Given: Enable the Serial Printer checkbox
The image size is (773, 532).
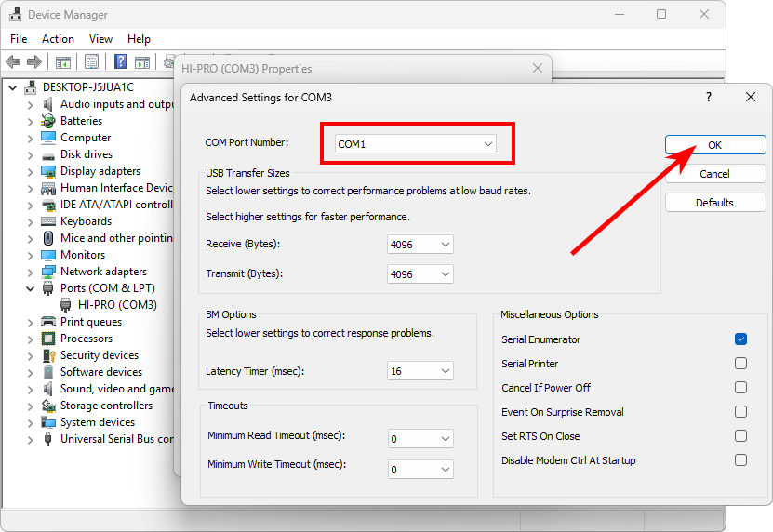Looking at the screenshot, I should (740, 364).
